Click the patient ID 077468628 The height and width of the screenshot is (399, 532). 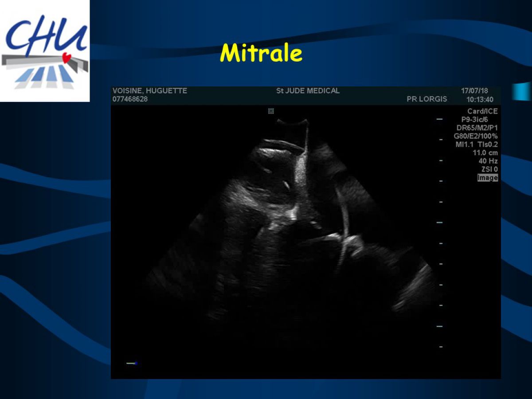(130, 99)
